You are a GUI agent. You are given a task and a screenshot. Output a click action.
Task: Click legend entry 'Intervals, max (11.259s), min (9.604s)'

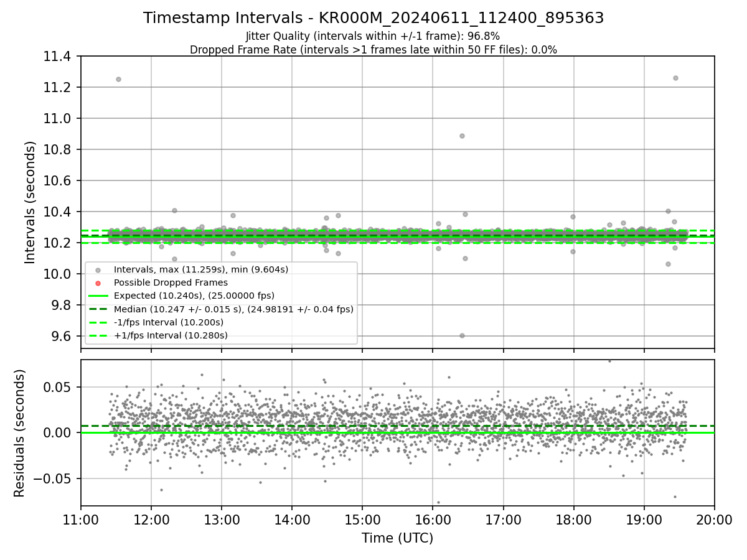click(201, 269)
